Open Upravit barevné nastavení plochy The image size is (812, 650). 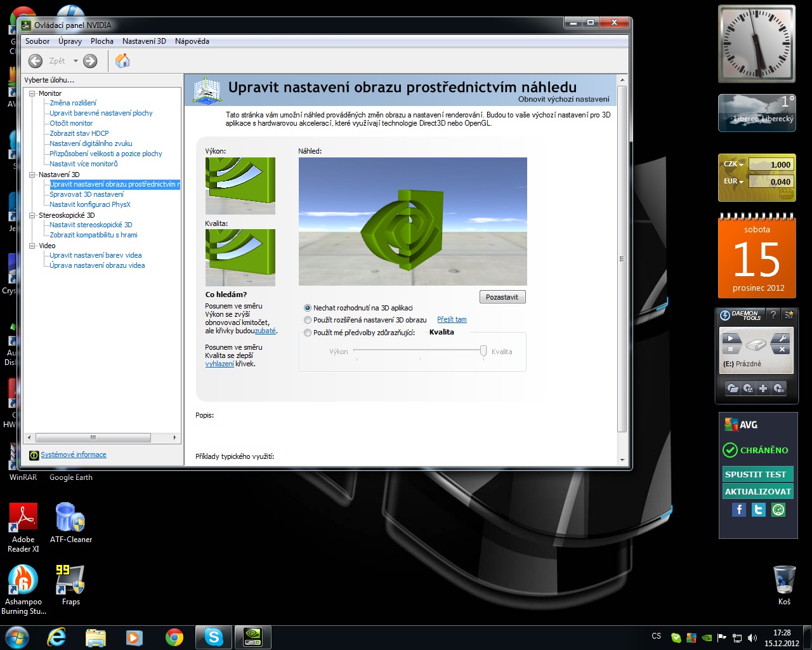101,113
